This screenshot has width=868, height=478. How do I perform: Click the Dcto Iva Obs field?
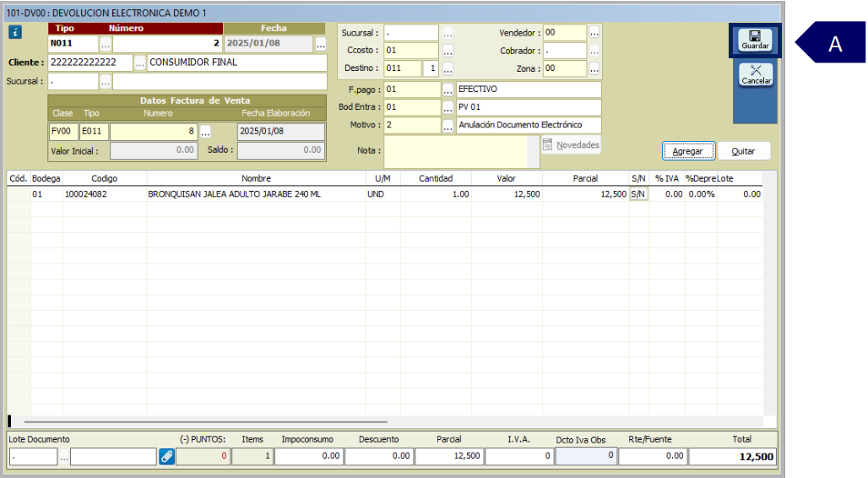click(x=585, y=456)
